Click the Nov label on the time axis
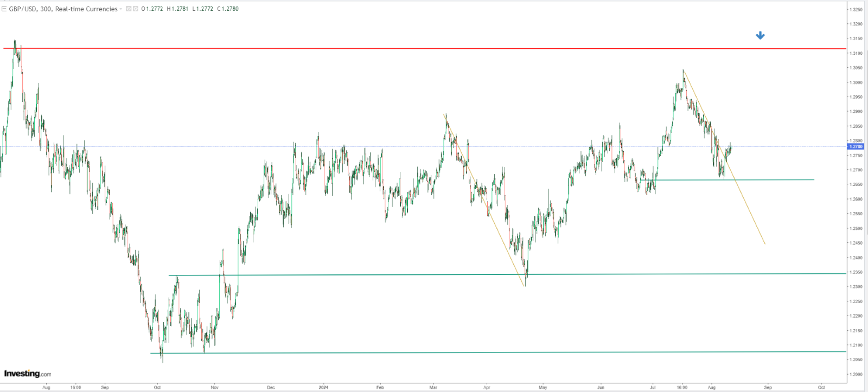This screenshot has height=392, width=868. coord(214,388)
